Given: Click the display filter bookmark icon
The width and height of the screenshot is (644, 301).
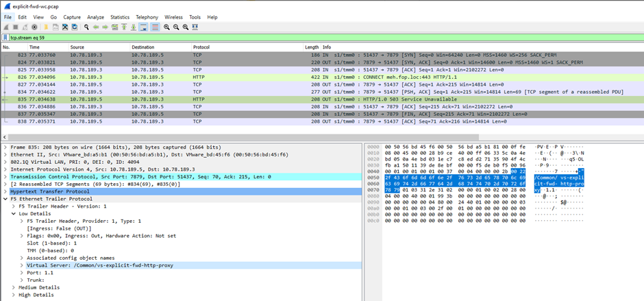Looking at the screenshot, I should click(5, 38).
